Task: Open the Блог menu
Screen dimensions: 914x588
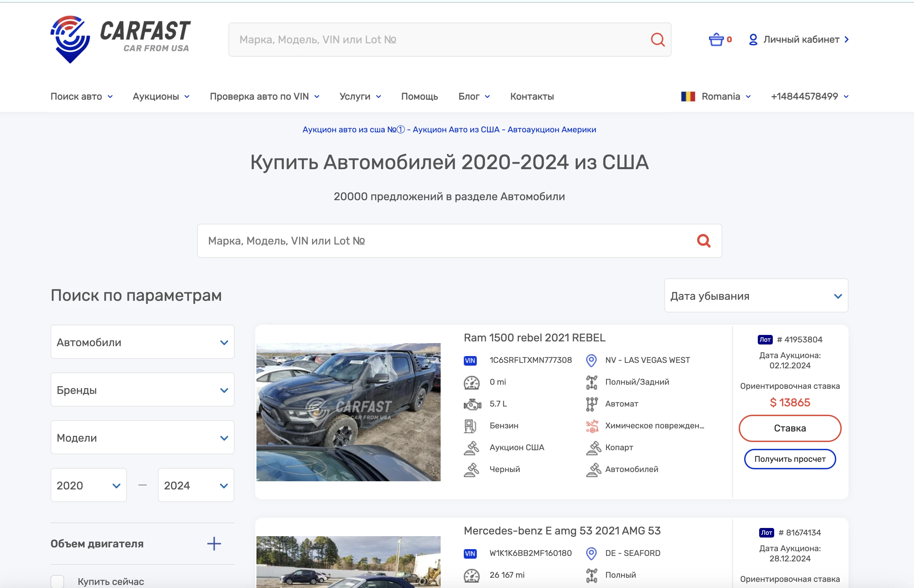Action: pyautogui.click(x=474, y=96)
